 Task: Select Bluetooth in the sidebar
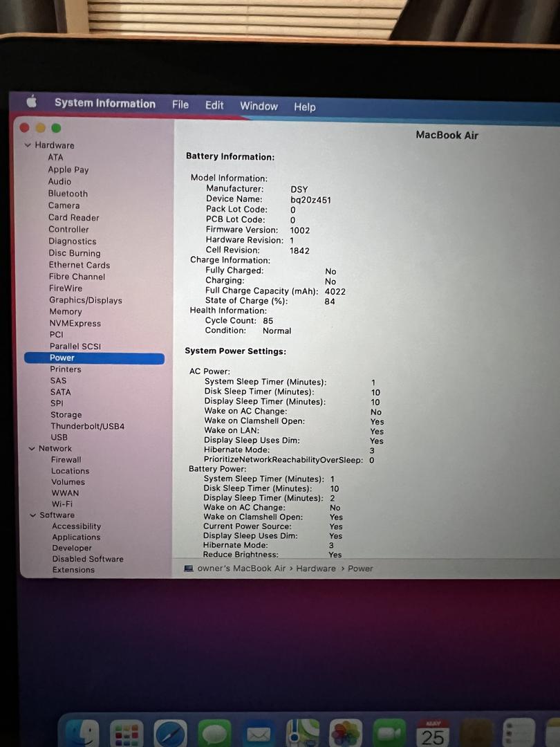[x=68, y=194]
